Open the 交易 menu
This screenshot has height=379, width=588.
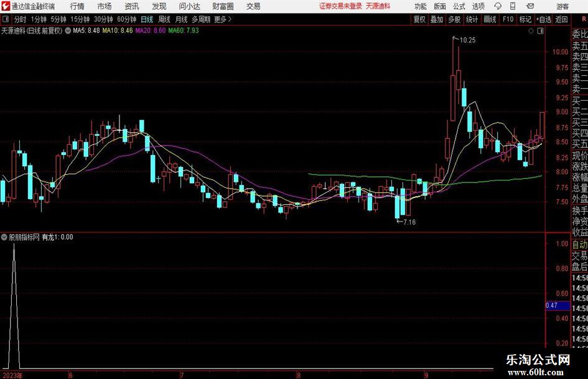tap(253, 6)
